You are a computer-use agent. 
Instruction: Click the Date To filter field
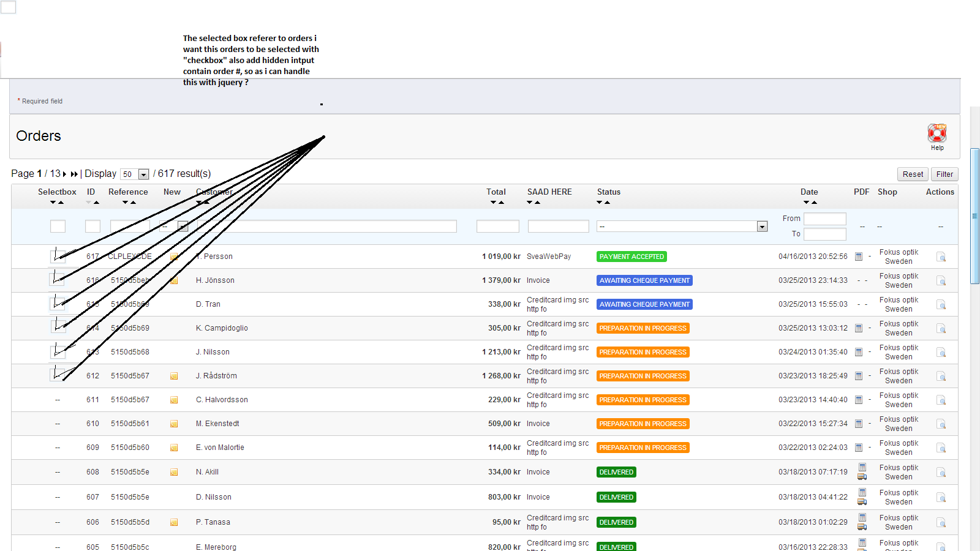[825, 234]
